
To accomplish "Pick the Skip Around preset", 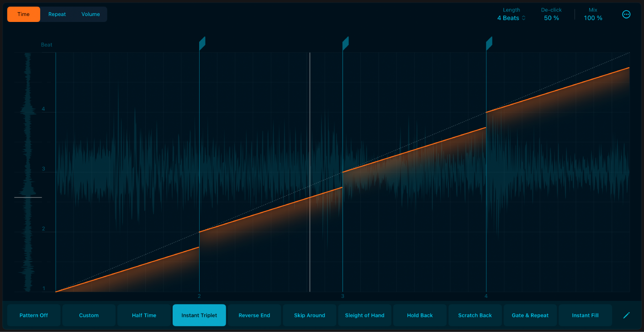I will [310, 315].
